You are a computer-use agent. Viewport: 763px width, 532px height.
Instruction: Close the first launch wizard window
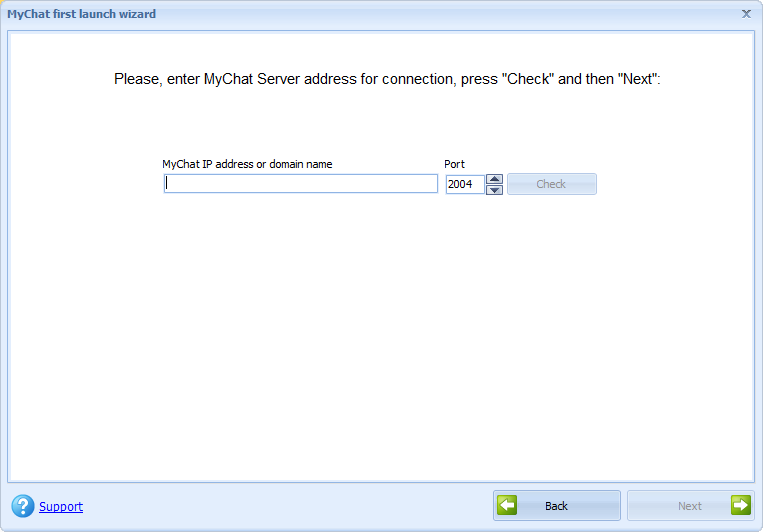tap(746, 14)
